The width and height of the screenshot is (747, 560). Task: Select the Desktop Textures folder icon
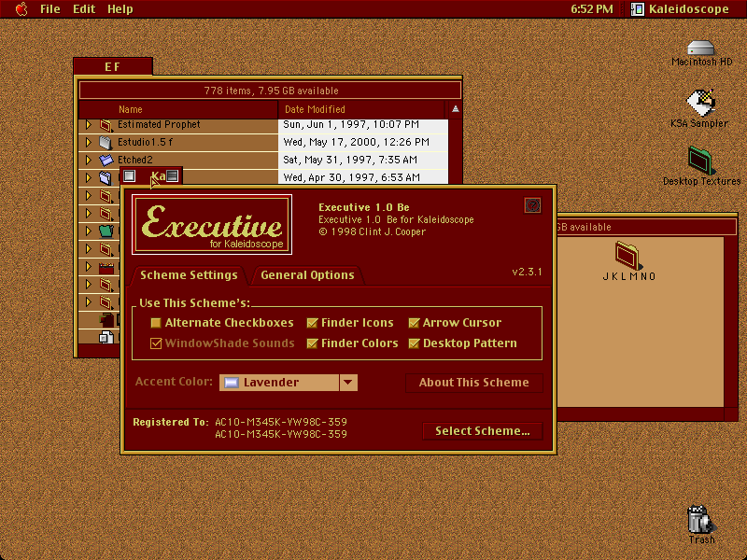click(700, 161)
